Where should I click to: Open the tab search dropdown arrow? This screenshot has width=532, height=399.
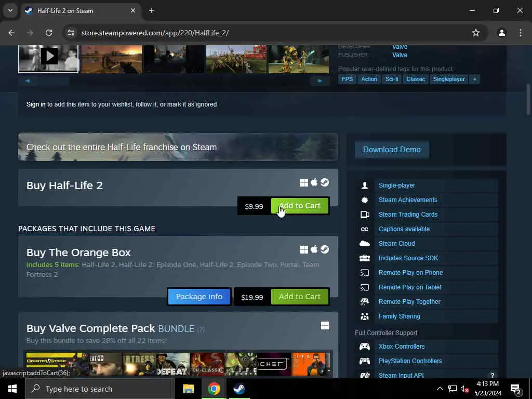(10, 10)
